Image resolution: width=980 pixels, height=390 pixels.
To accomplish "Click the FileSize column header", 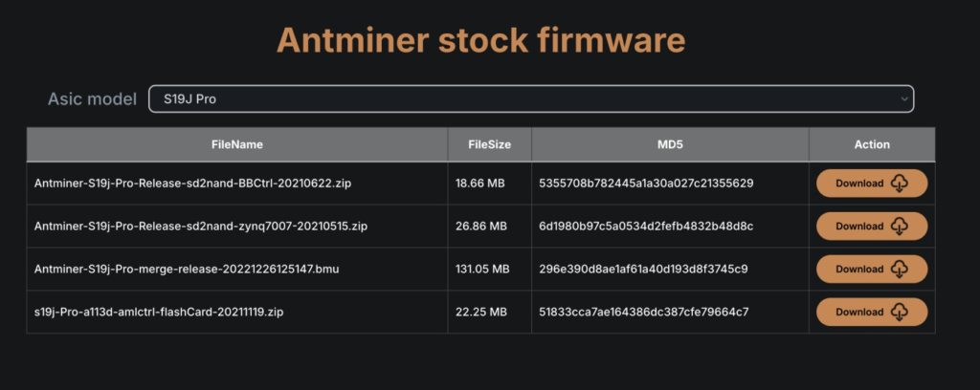I will tap(489, 144).
